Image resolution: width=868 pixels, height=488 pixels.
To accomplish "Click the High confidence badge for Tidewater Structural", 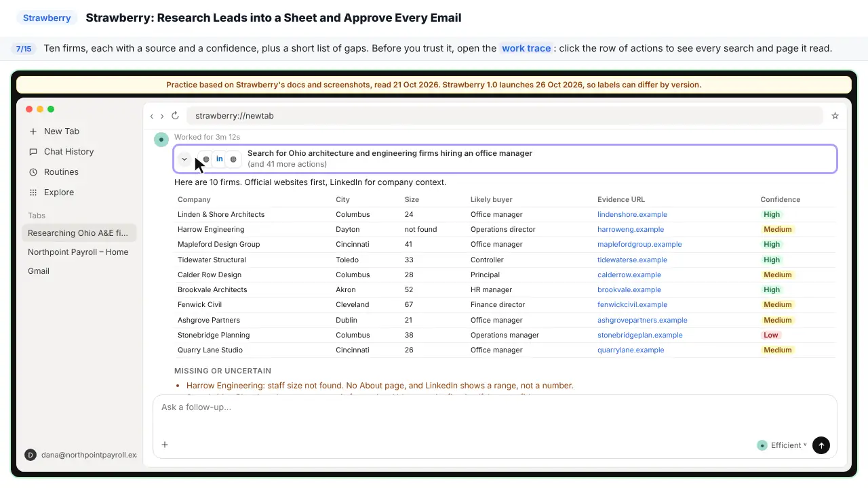I will [772, 260].
